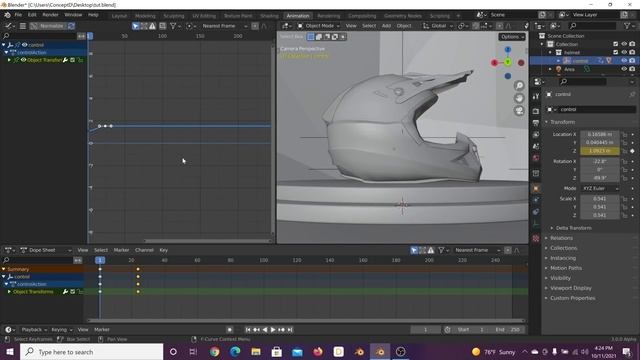This screenshot has height=360, width=640.
Task: Open File Explorer from the Windows taskbar
Action: [x=256, y=352]
